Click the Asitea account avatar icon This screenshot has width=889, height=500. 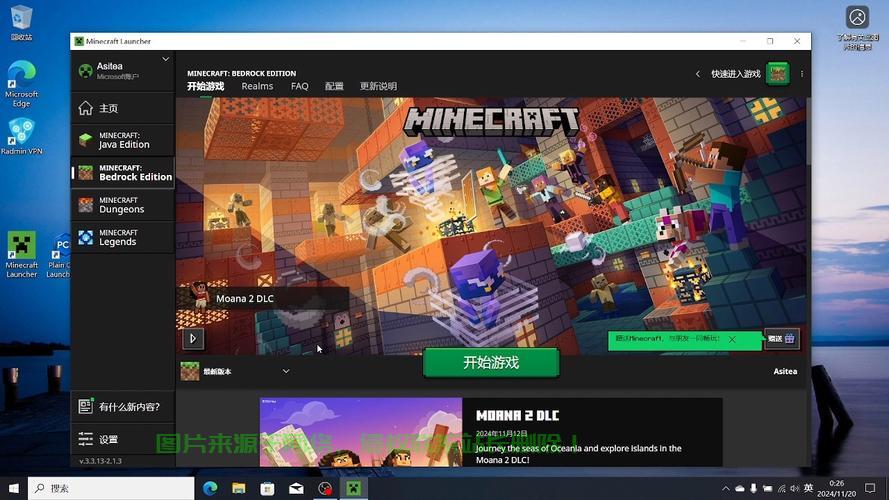86,71
